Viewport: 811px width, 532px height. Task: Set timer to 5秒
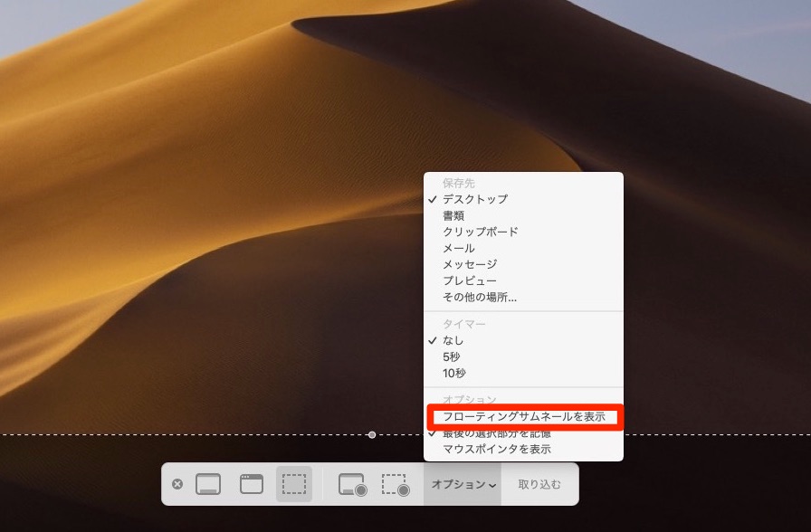pos(523,356)
